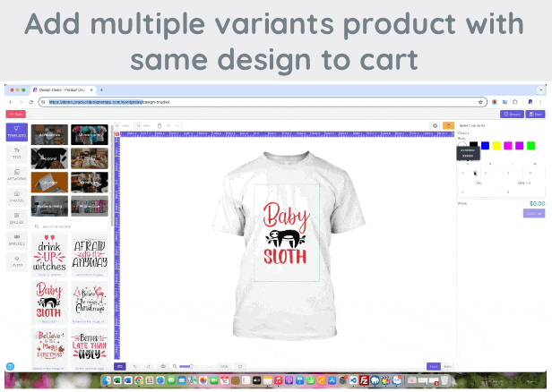Viewport: 552px width, 392px height.
Task: Select the green color variant swatch
Action: pos(530,145)
